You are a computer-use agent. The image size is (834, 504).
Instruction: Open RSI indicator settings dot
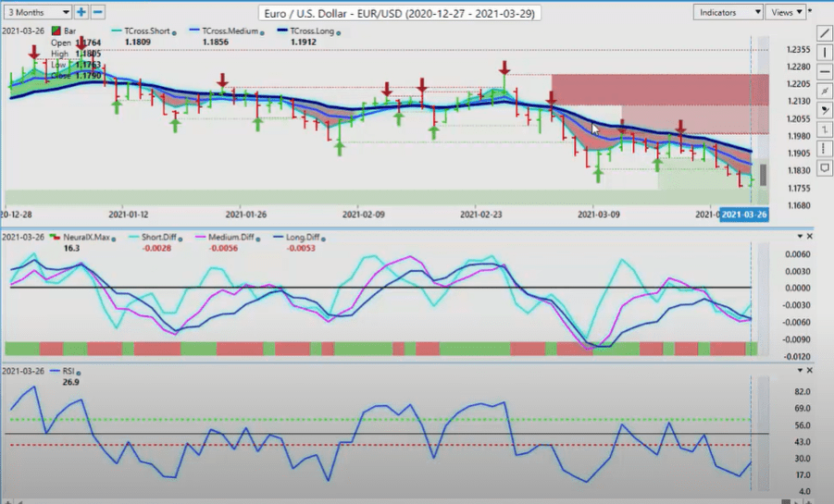pos(79,373)
